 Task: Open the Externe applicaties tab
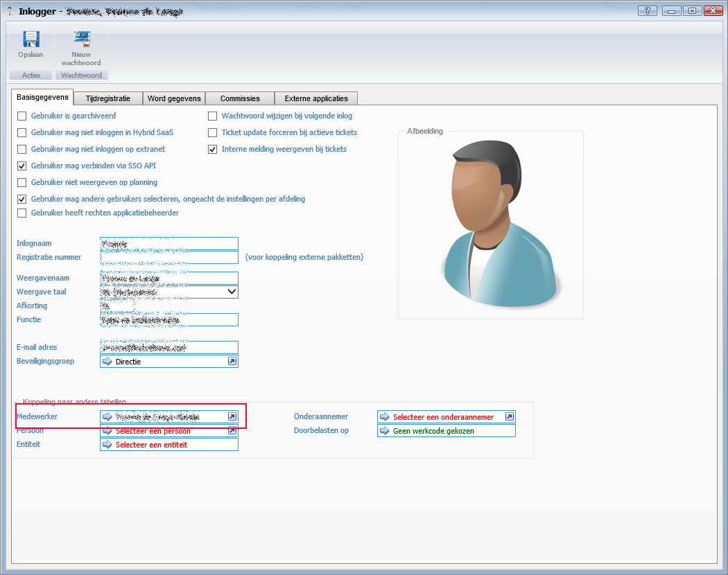point(315,98)
